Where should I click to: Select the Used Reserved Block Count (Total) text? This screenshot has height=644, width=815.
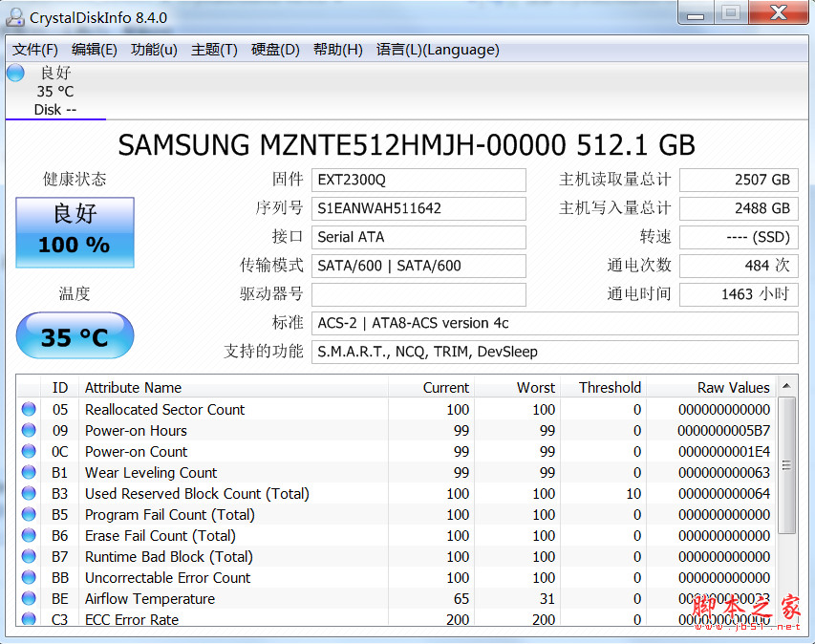point(197,493)
